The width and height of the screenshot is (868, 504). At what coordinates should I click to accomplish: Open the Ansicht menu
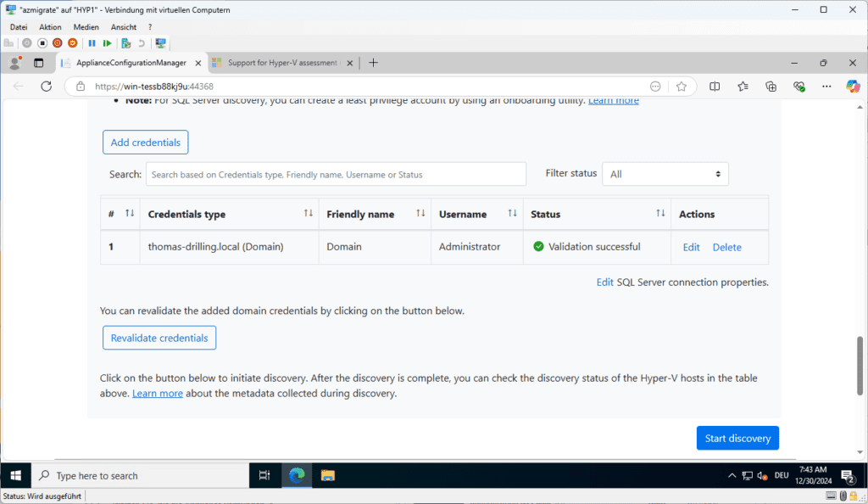click(x=124, y=26)
